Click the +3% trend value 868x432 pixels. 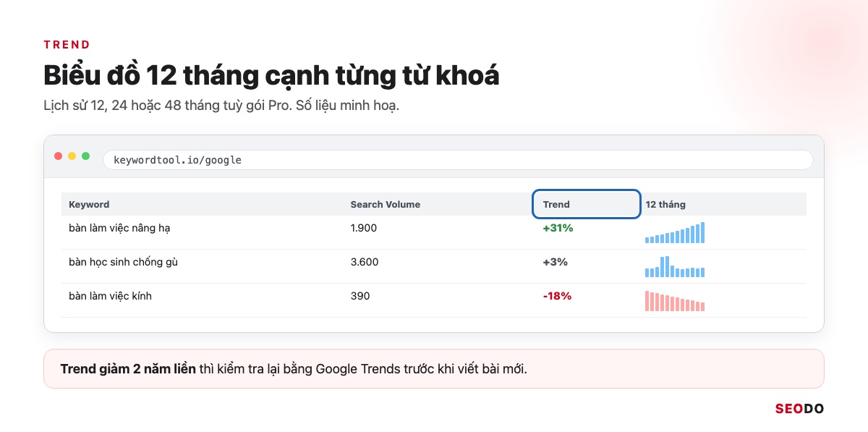[556, 262]
